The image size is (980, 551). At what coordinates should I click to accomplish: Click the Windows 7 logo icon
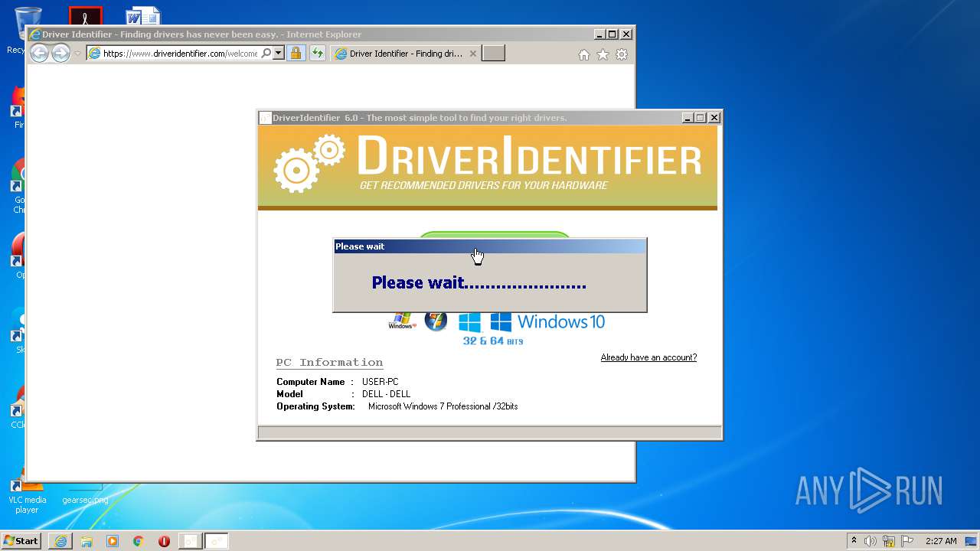click(436, 321)
